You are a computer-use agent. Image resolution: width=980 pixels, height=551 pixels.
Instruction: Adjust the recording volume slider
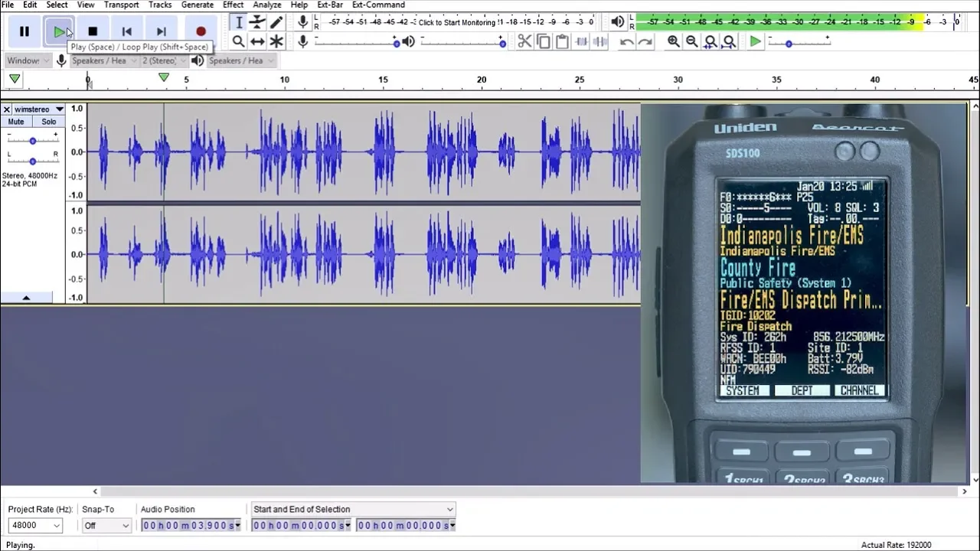357,43
